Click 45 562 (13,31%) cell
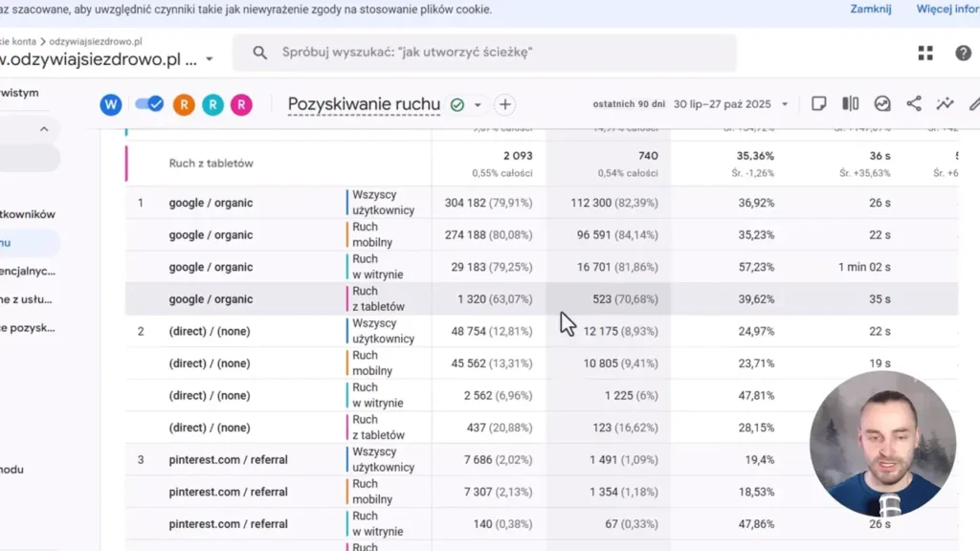This screenshot has height=551, width=980. click(x=492, y=364)
